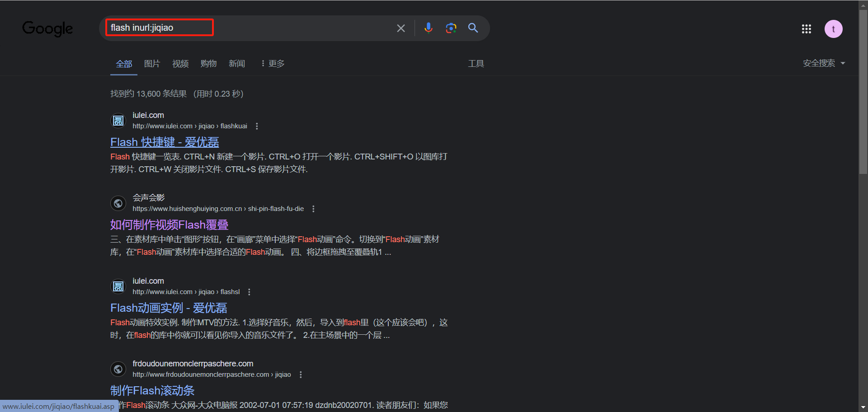868x412 pixels.
Task: Open more options for the huishenghuiying result
Action: point(313,209)
